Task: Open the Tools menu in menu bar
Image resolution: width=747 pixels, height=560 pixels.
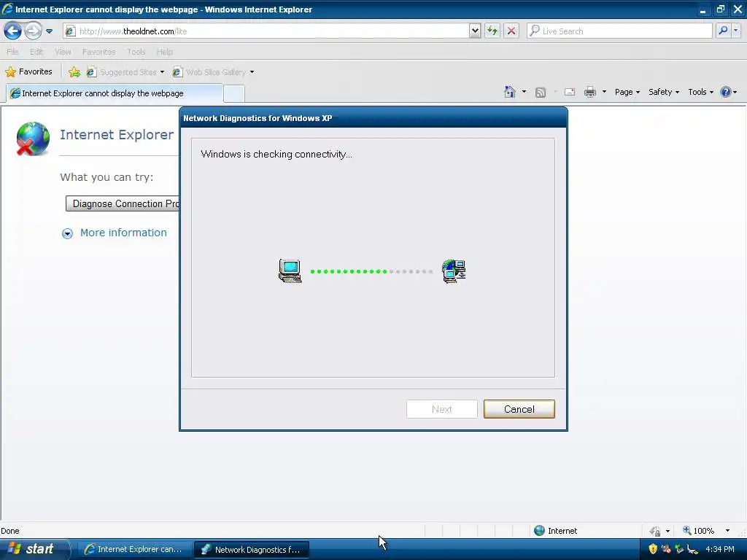Action: [x=136, y=52]
